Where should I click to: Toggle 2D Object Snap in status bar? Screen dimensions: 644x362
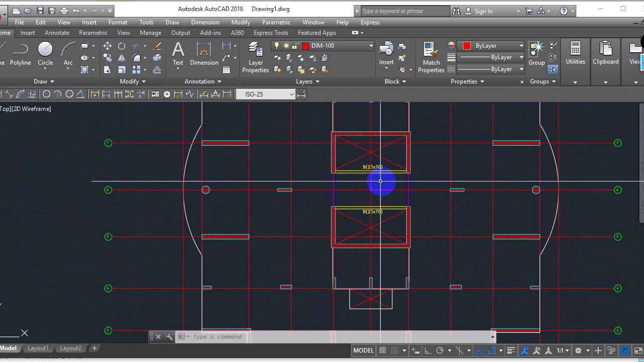click(492, 350)
